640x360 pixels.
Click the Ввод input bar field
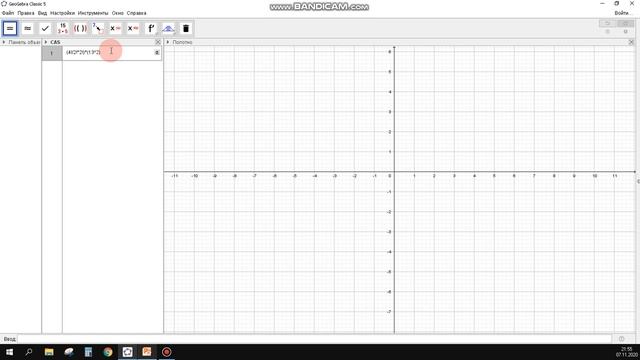(x=314, y=339)
